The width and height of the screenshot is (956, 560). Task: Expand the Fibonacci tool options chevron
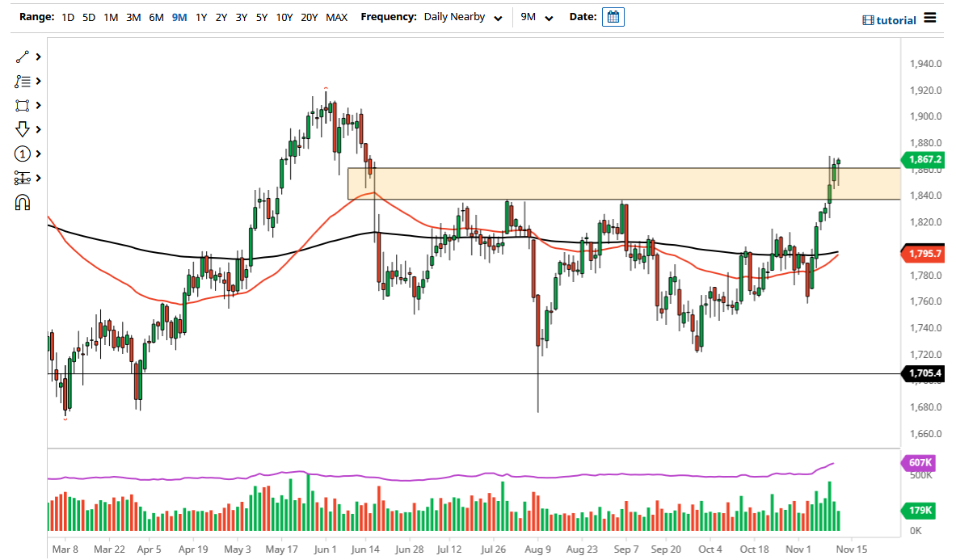click(x=39, y=81)
